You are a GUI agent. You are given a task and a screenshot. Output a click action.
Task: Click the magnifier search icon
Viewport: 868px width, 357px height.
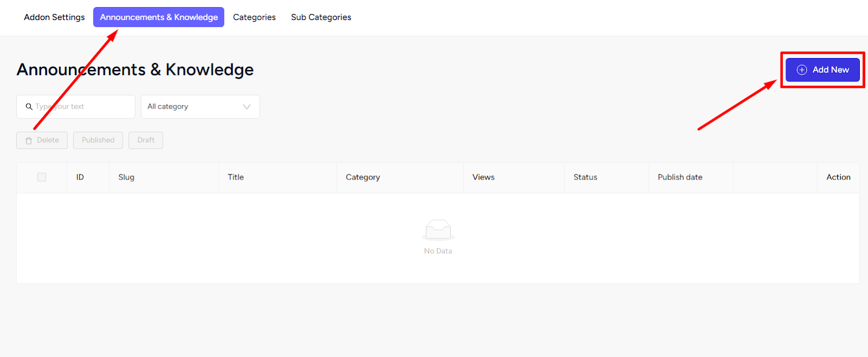pyautogui.click(x=29, y=107)
